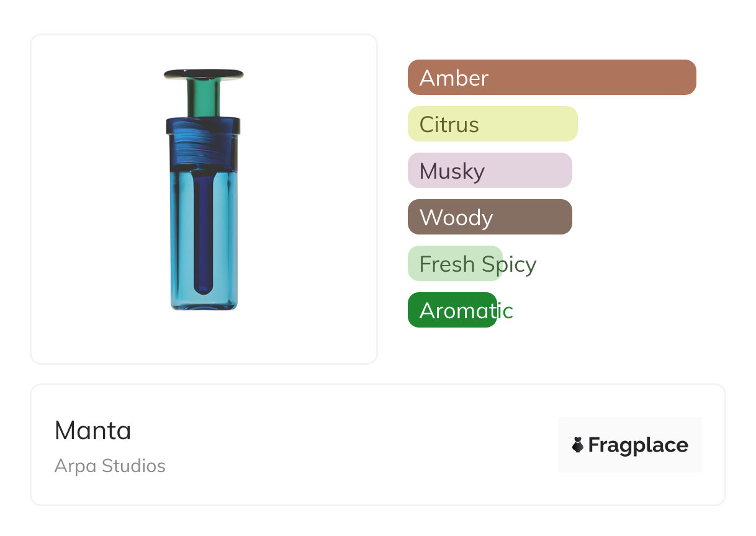Open the Arpa Studios brand link
The width and height of the screenshot is (756, 536).
click(110, 466)
